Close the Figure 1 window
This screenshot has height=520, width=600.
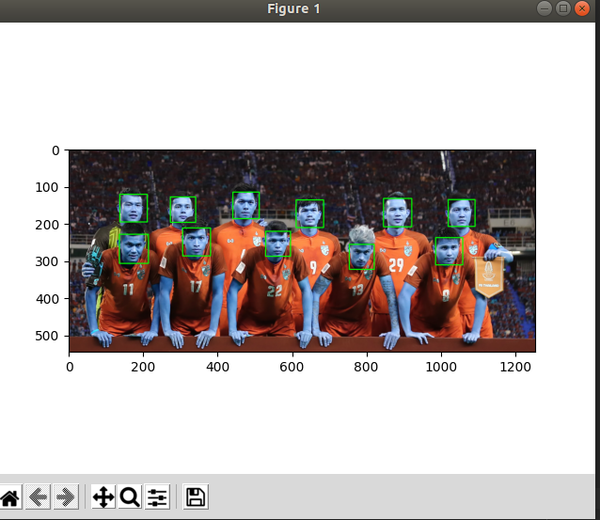point(582,8)
